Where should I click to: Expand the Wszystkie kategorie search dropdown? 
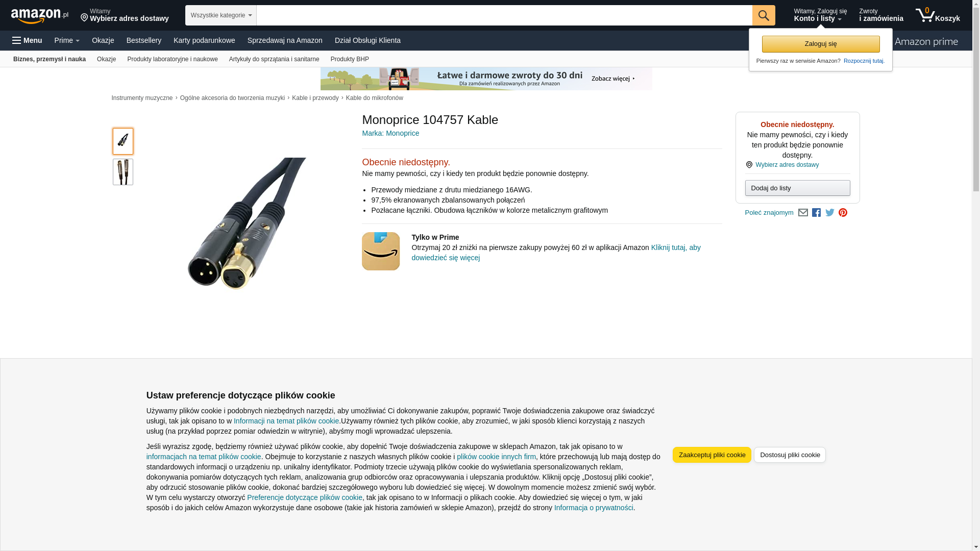pyautogui.click(x=220, y=15)
